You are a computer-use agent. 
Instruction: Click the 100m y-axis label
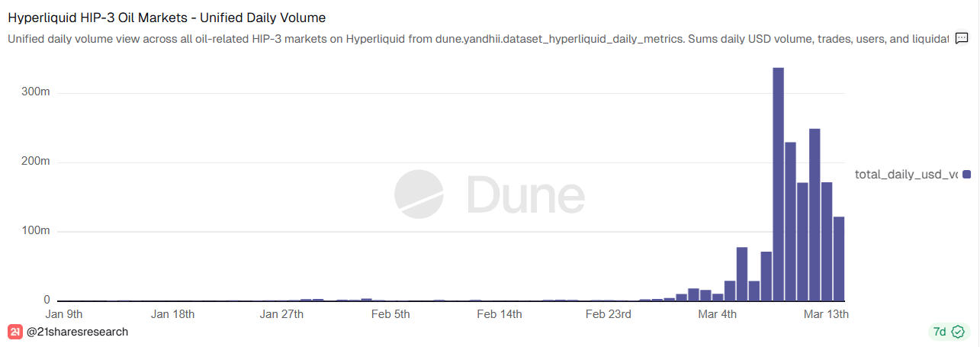coord(37,231)
